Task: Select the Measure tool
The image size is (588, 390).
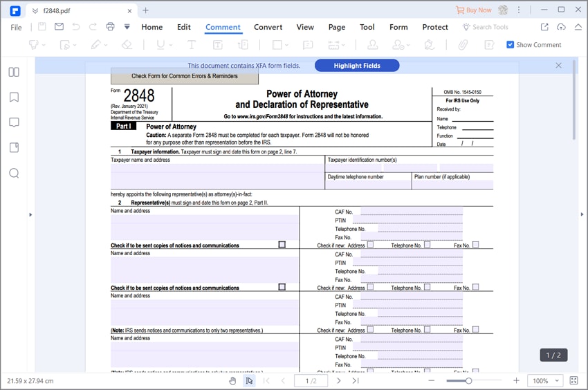Action: [333, 45]
